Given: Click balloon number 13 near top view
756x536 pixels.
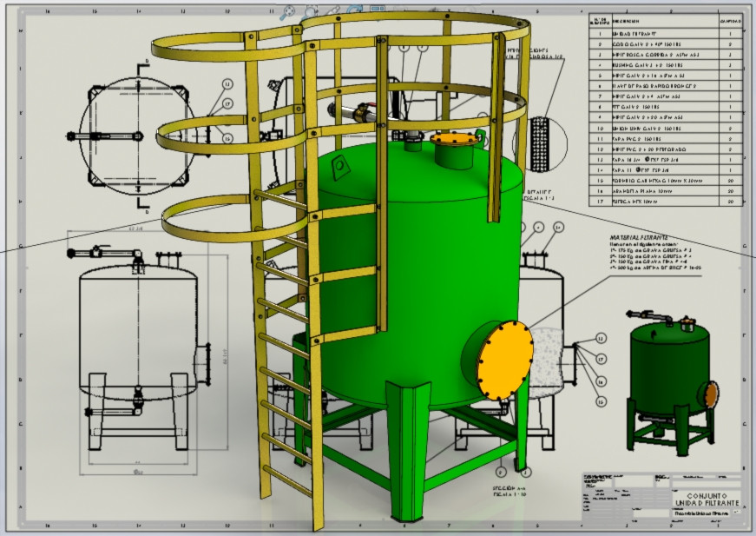Looking at the screenshot, I should (227, 84).
